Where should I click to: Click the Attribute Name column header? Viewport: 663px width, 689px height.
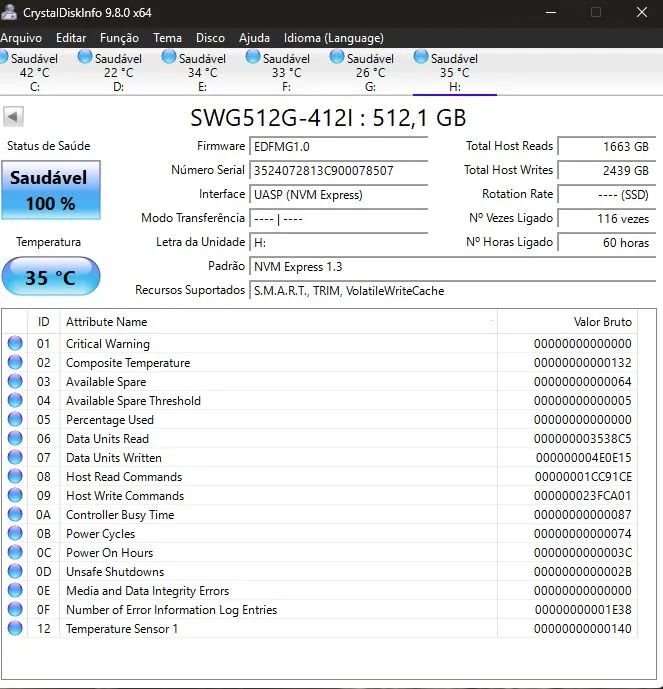tap(279, 322)
